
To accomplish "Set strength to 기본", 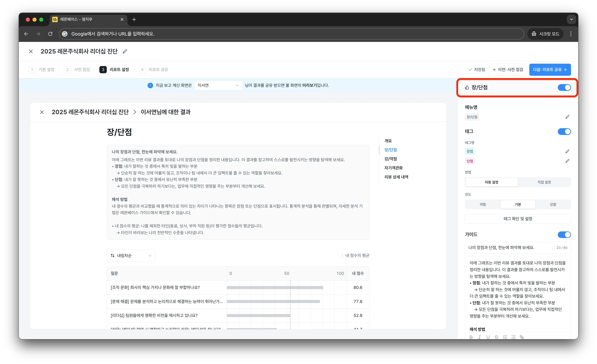I will [x=518, y=204].
